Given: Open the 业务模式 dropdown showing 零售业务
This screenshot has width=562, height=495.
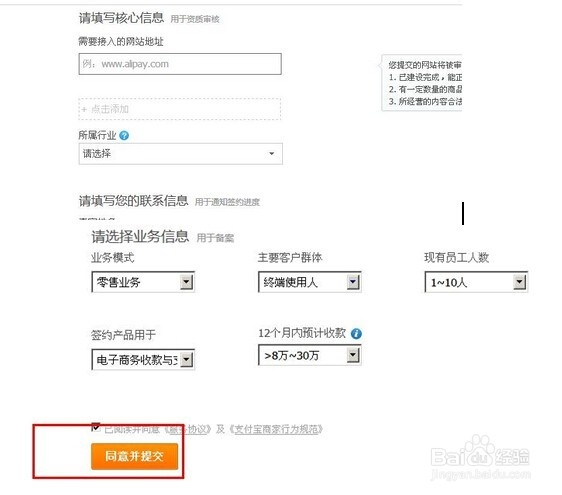Looking at the screenshot, I should click(143, 282).
